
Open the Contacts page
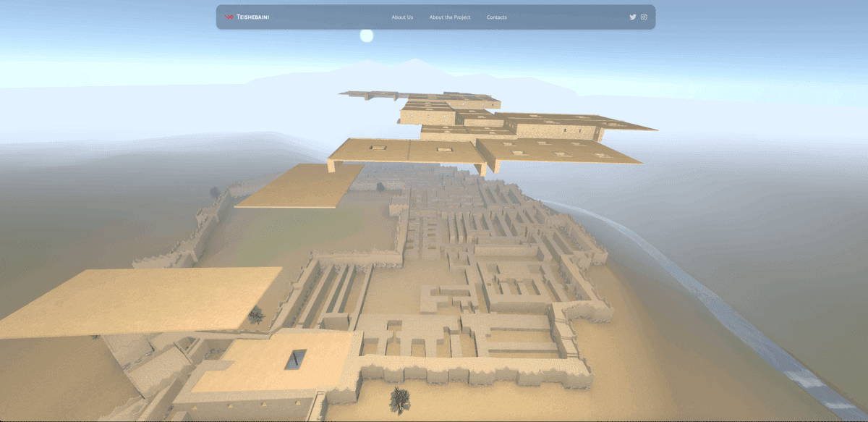(497, 17)
